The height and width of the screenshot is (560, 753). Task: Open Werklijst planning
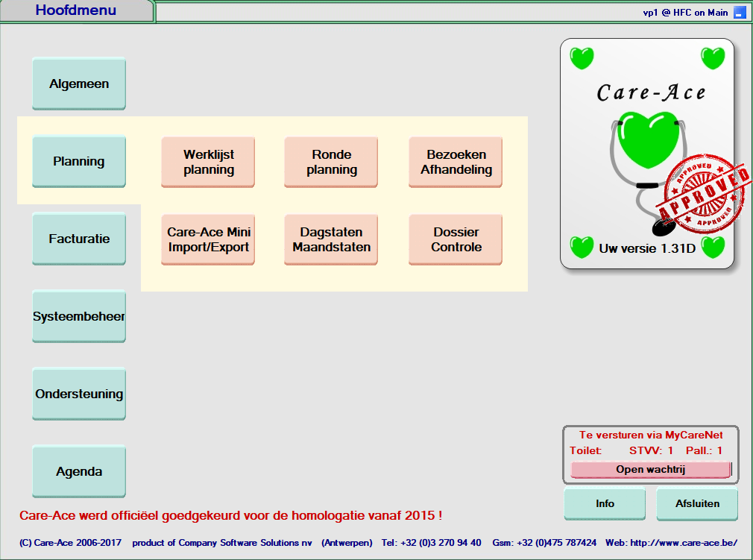coord(209,162)
